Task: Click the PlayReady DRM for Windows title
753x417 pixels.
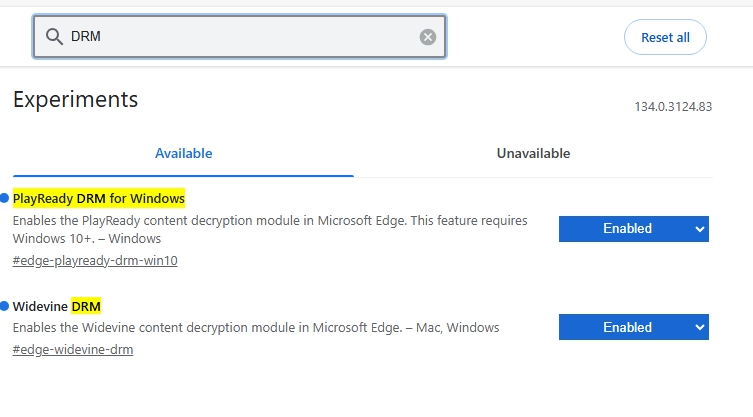Action: point(98,198)
